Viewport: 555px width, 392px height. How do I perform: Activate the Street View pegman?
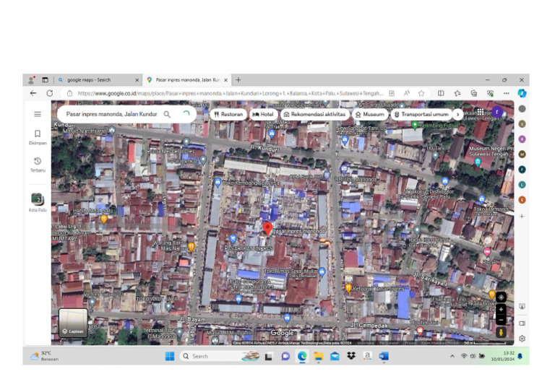501,332
